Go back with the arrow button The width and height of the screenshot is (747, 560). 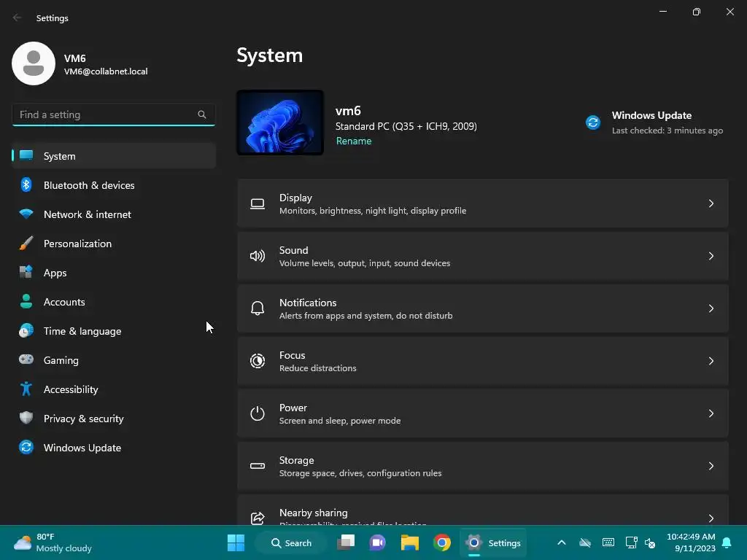tap(18, 17)
